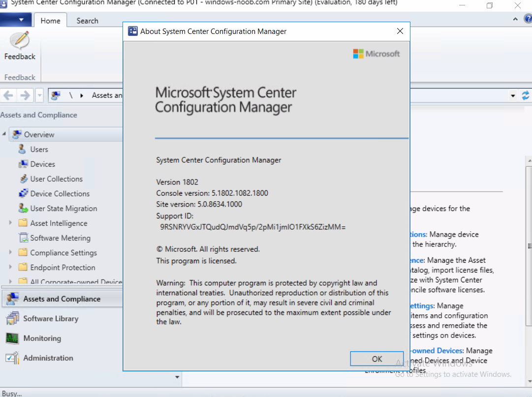Select Devices tree item label

pos(42,164)
